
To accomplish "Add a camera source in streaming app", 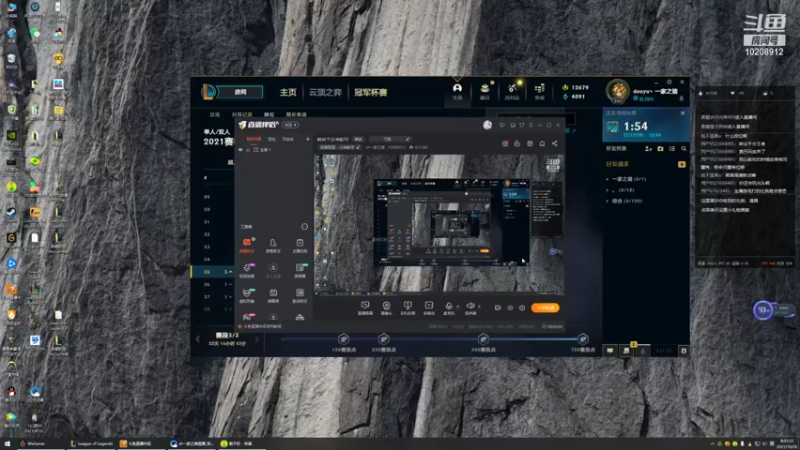I will pos(386,308).
